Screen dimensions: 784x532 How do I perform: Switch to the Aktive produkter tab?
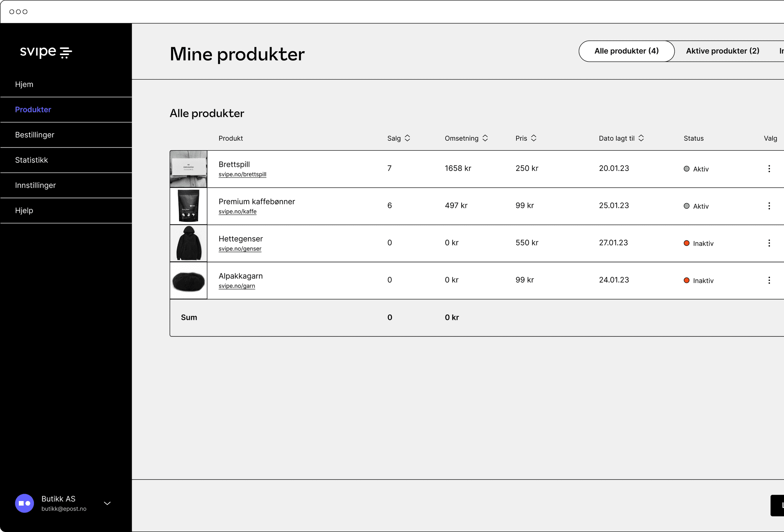click(722, 51)
